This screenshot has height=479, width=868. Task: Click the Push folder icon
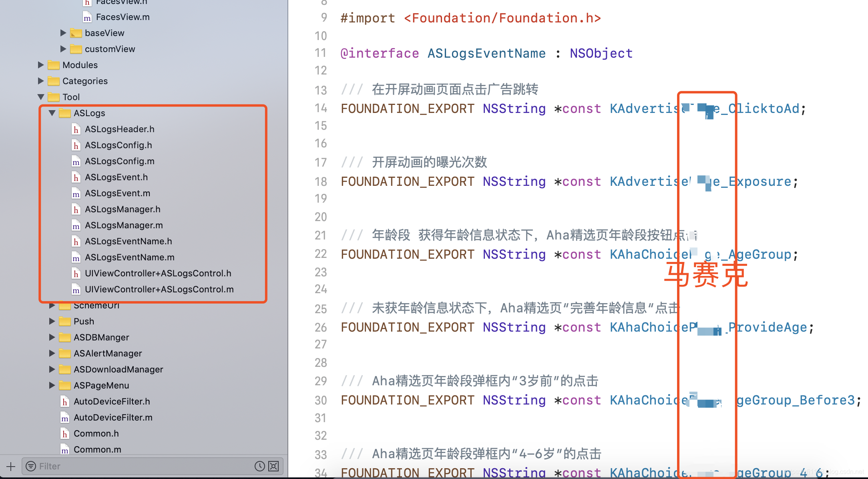pyautogui.click(x=64, y=321)
